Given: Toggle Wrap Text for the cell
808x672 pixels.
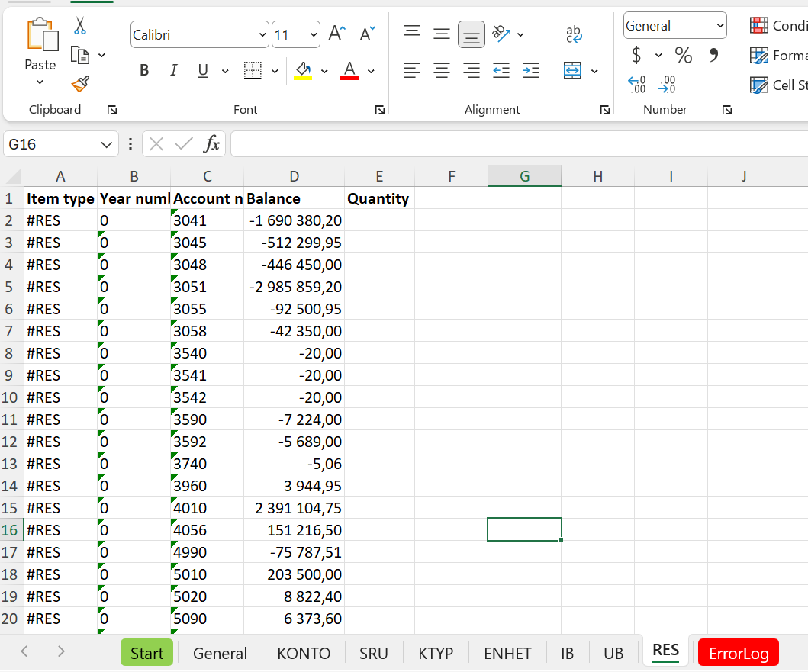Looking at the screenshot, I should [574, 34].
